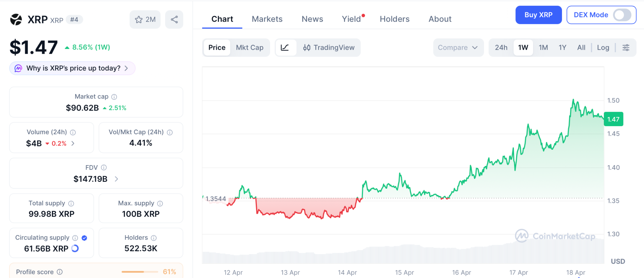Viewport: 644px width, 278px height.
Task: Expand Volume (24h) details chevron
Action: point(73,143)
